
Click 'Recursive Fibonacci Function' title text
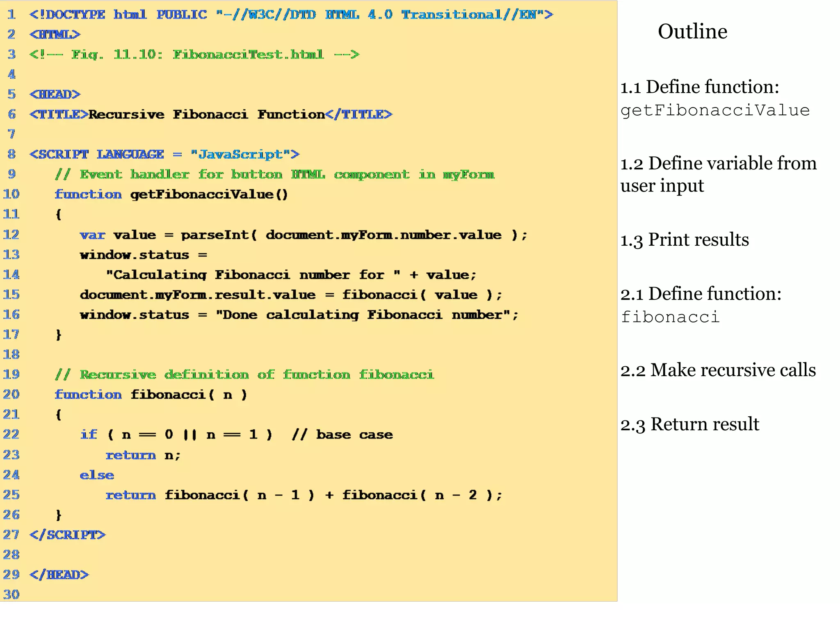[207, 114]
